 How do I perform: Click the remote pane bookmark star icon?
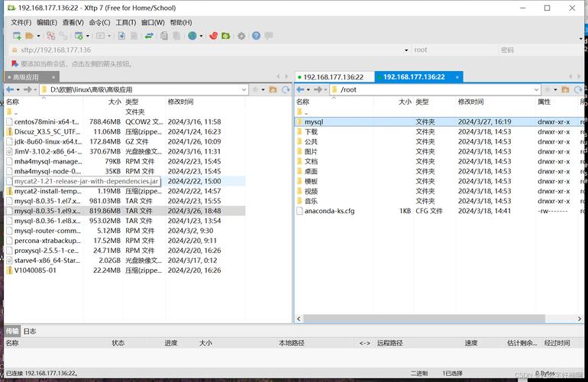[x=547, y=89]
